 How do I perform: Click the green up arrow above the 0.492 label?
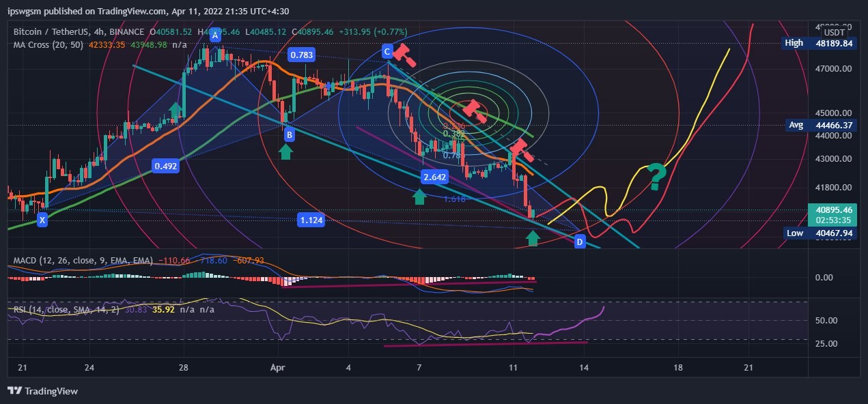coord(176,111)
